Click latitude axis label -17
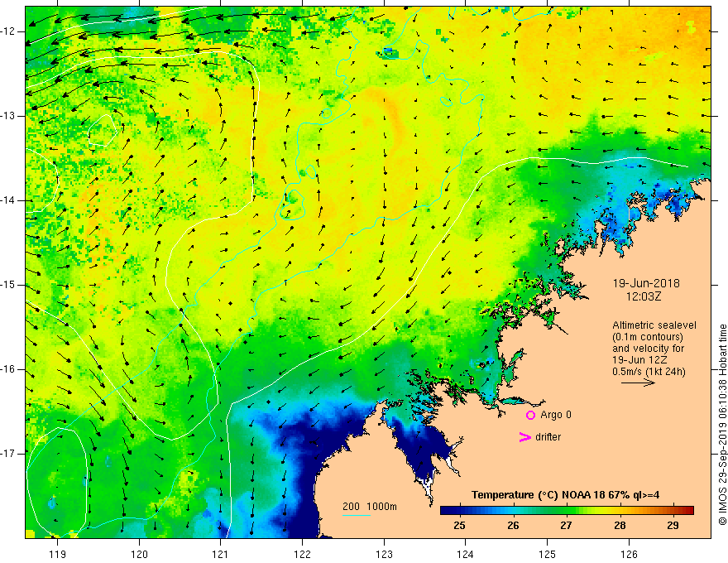Viewport: 728px width, 563px height. coord(8,454)
